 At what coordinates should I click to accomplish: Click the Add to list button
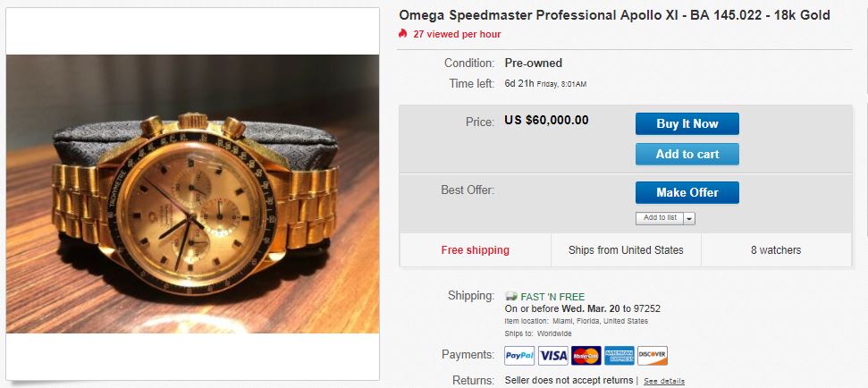point(660,218)
